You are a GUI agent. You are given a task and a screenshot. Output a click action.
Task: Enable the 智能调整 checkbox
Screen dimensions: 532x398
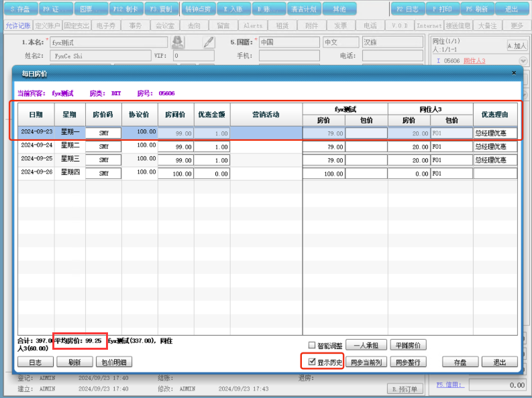[312, 345]
